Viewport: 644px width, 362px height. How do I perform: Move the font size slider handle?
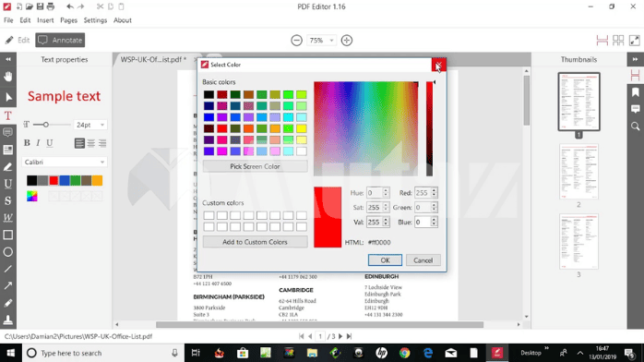(45, 125)
